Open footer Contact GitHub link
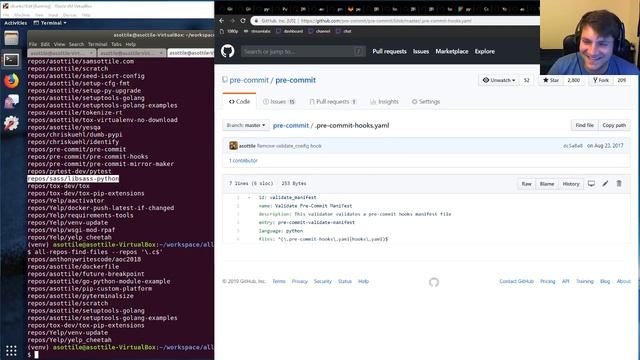The width and height of the screenshot is (640, 360). click(516, 282)
